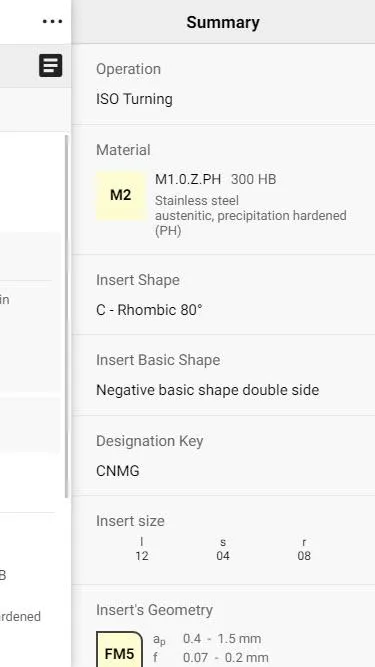Screen dimensions: 375x667
Task: Click the Insert's Geometry section label
Action: click(154, 610)
